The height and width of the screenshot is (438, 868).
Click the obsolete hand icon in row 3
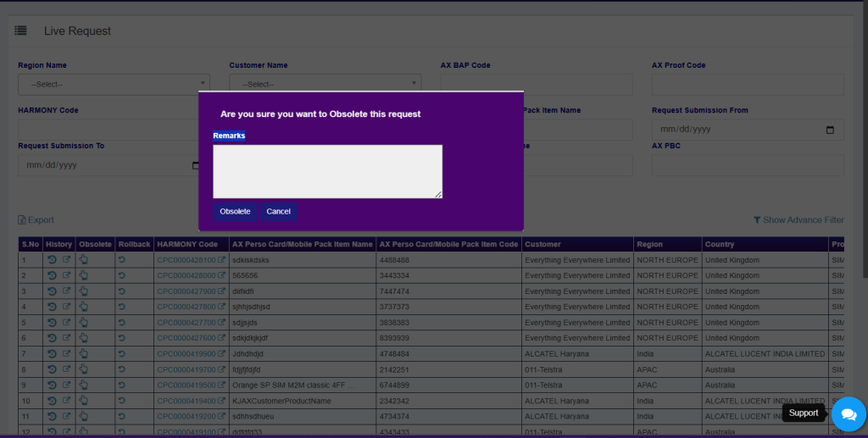[x=84, y=291]
